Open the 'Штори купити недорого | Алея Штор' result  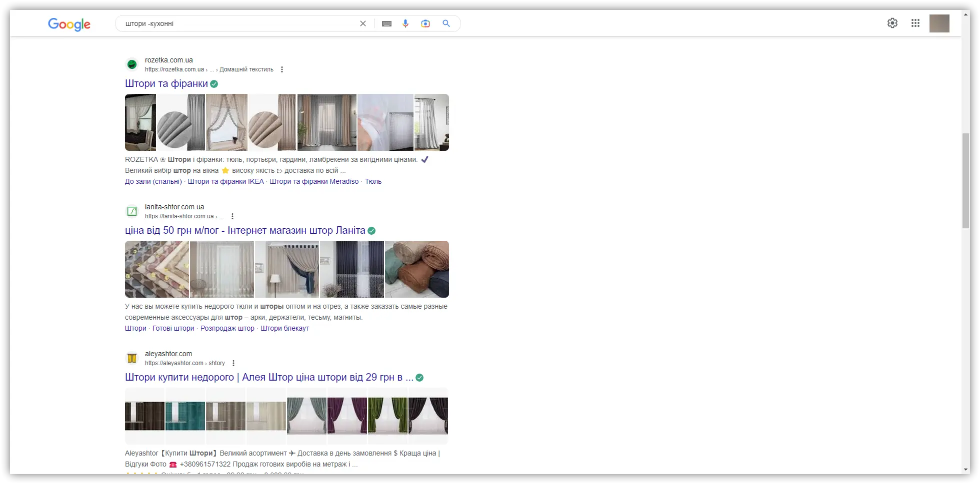tap(269, 377)
